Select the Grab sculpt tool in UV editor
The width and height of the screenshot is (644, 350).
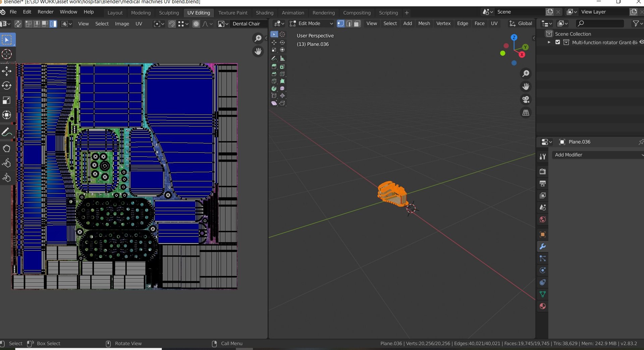point(7,148)
